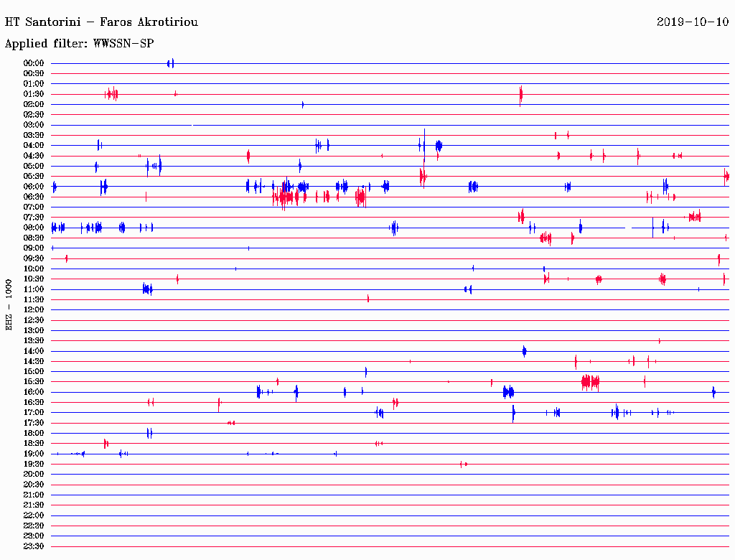Click the 15:00 time label

point(34,371)
